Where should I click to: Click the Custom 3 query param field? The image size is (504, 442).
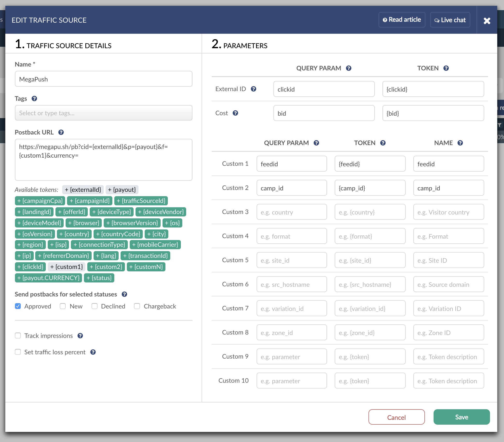pos(292,212)
